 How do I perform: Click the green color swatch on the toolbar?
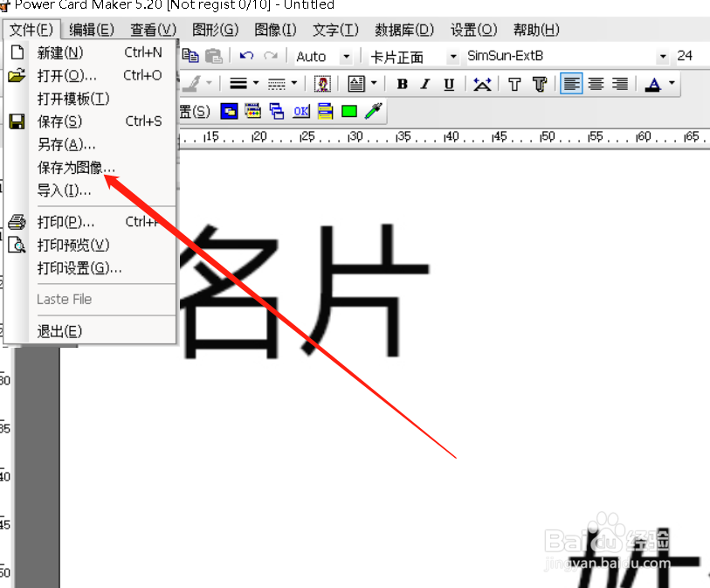pos(348,111)
